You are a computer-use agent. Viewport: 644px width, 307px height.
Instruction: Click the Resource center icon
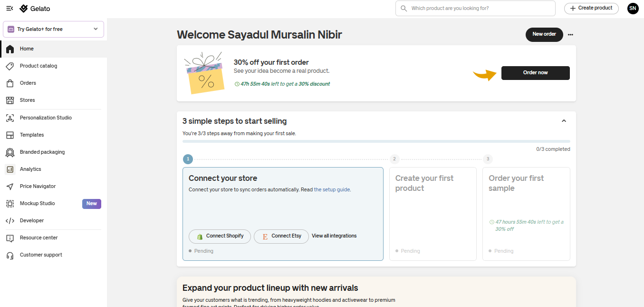(10, 238)
